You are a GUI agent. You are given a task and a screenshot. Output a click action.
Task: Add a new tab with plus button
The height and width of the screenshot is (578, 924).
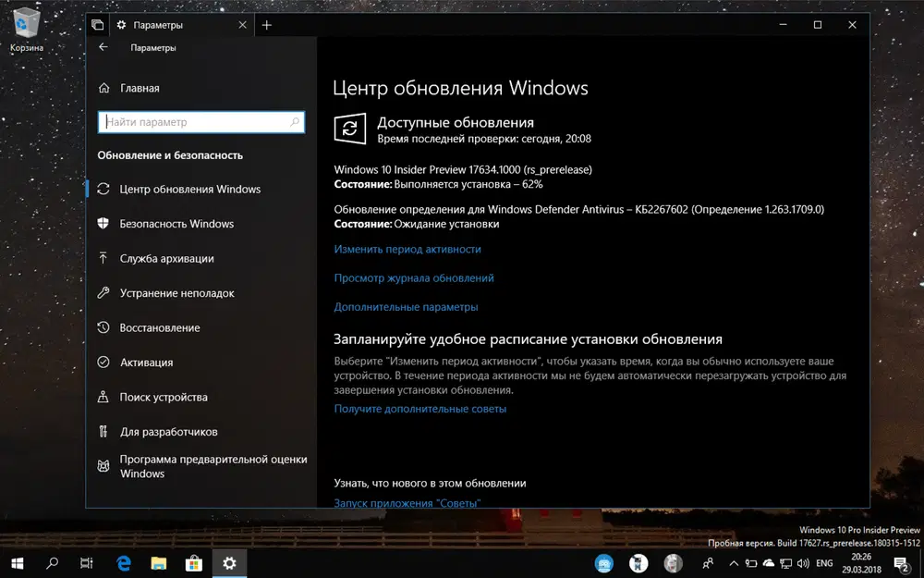[x=267, y=25]
